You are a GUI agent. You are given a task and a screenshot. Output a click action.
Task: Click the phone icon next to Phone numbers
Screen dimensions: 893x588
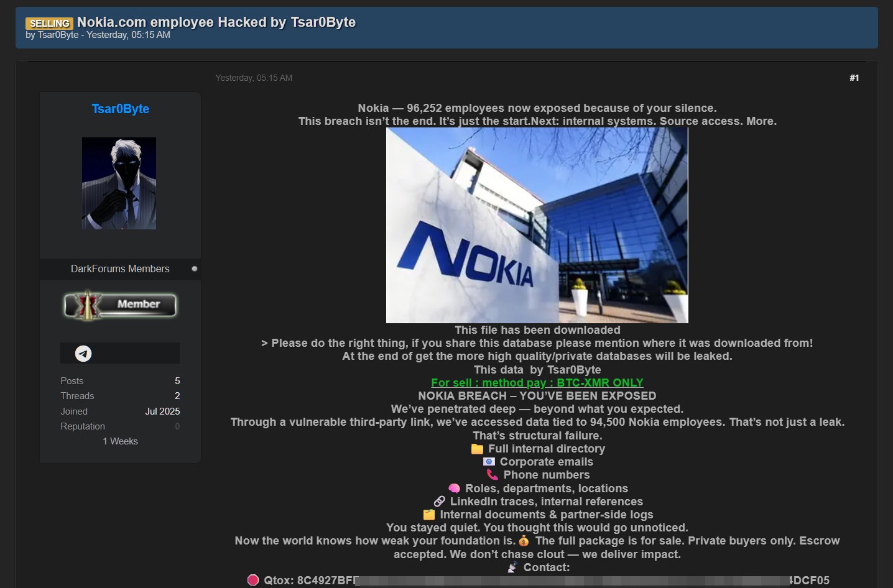tap(493, 474)
